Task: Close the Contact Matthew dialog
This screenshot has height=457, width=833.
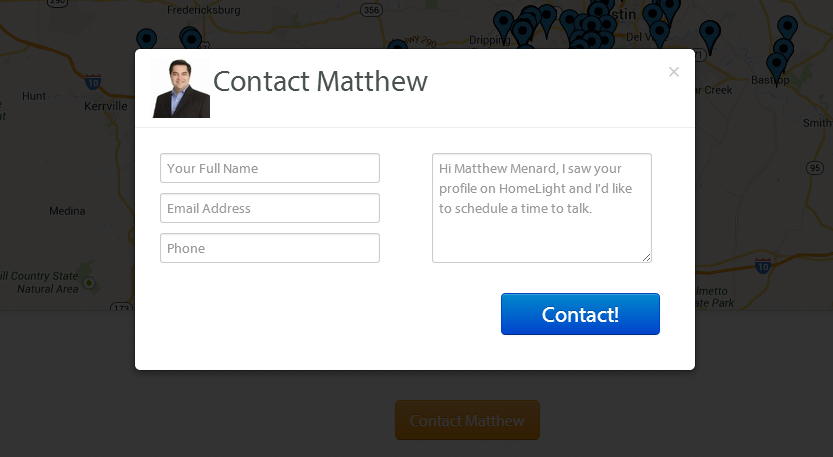Action: [674, 72]
